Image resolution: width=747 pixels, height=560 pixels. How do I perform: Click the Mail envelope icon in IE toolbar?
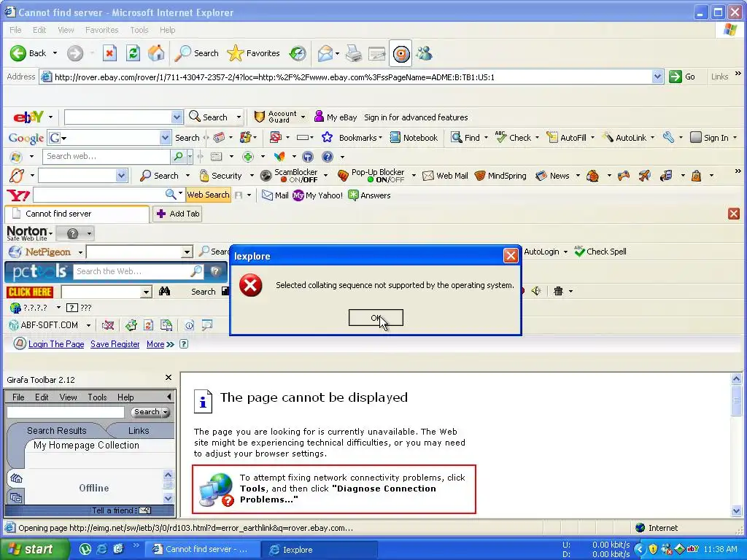click(x=325, y=53)
